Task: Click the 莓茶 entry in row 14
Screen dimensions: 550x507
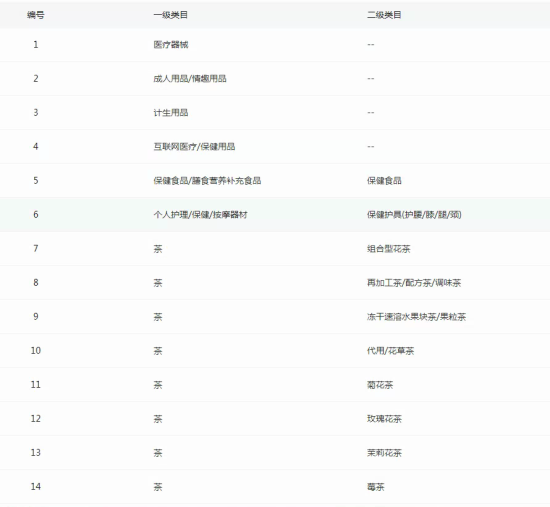Action: [376, 487]
